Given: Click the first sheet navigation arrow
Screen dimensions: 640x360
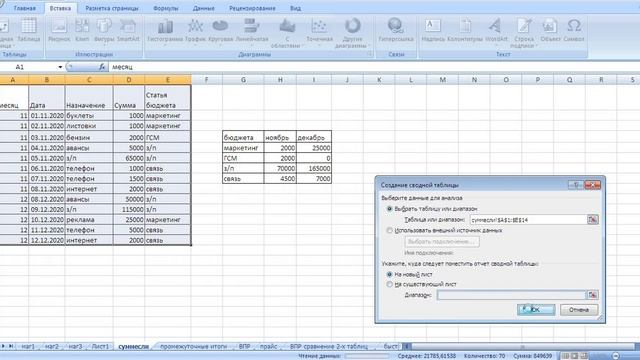Looking at the screenshot, I should pyautogui.click(x=3, y=347).
